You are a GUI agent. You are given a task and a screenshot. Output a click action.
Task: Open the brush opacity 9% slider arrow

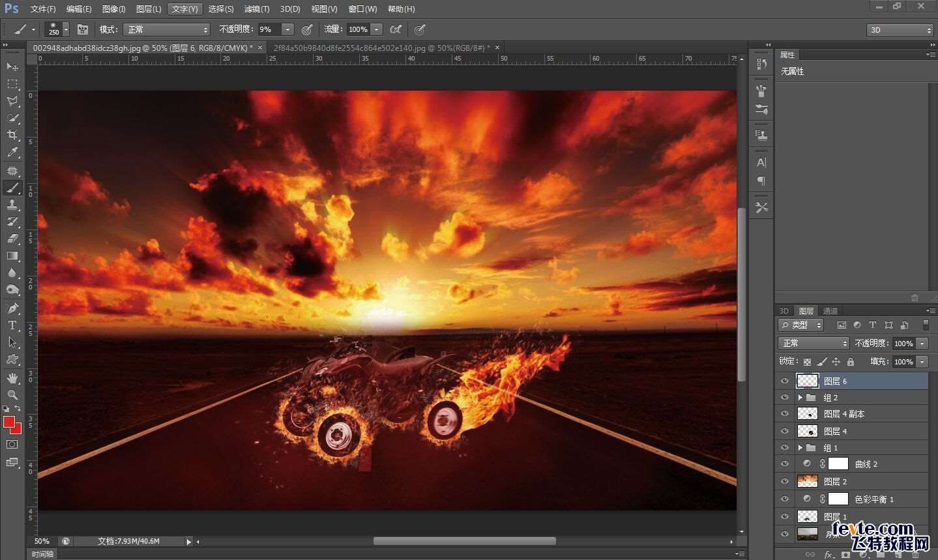287,29
